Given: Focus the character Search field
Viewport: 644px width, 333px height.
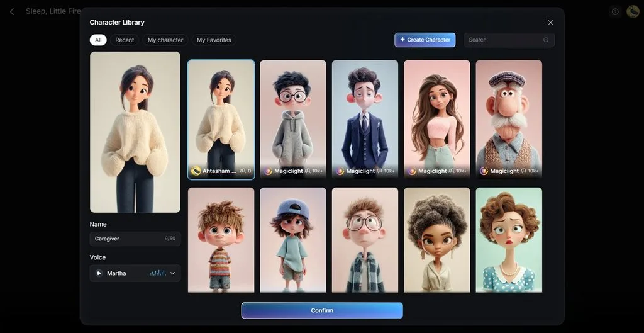Looking at the screenshot, I should click(509, 40).
